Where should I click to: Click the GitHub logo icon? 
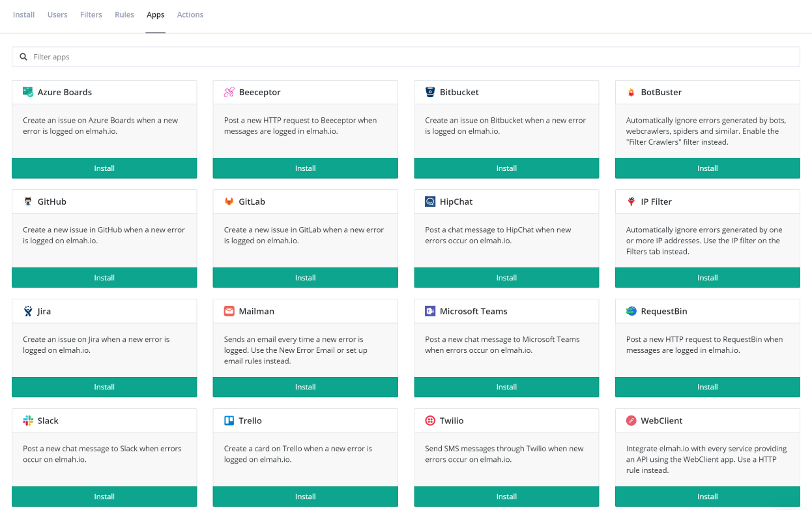pos(26,202)
